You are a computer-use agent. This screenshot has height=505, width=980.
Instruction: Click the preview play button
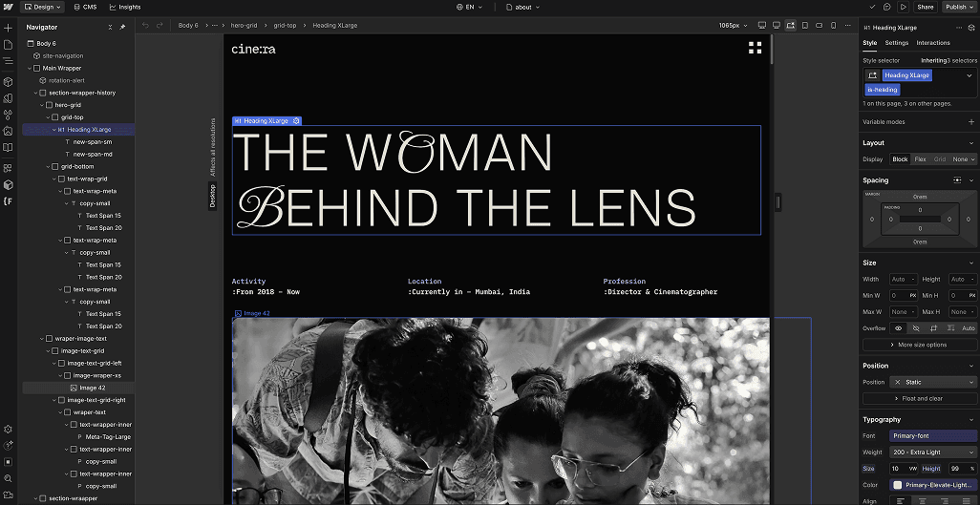(x=903, y=7)
